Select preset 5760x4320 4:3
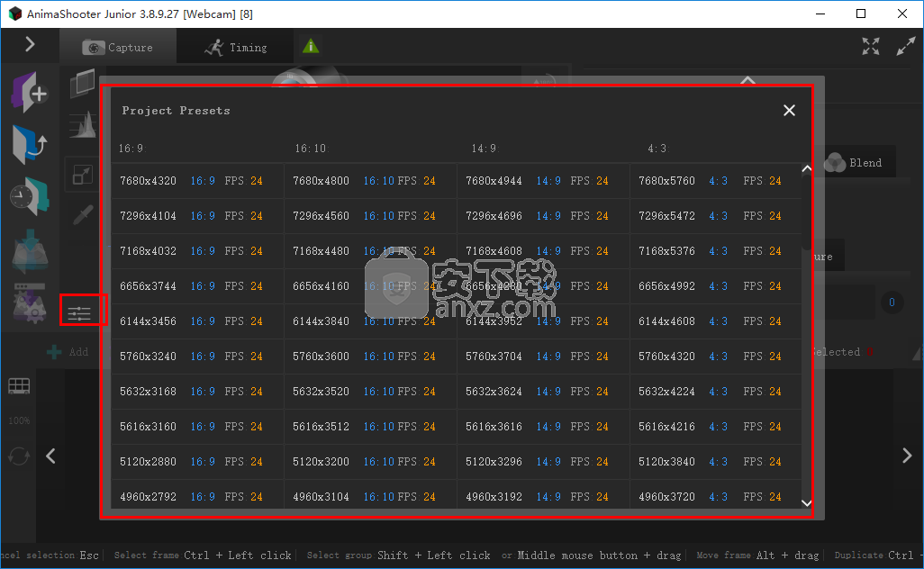This screenshot has width=924, height=569. pos(716,357)
